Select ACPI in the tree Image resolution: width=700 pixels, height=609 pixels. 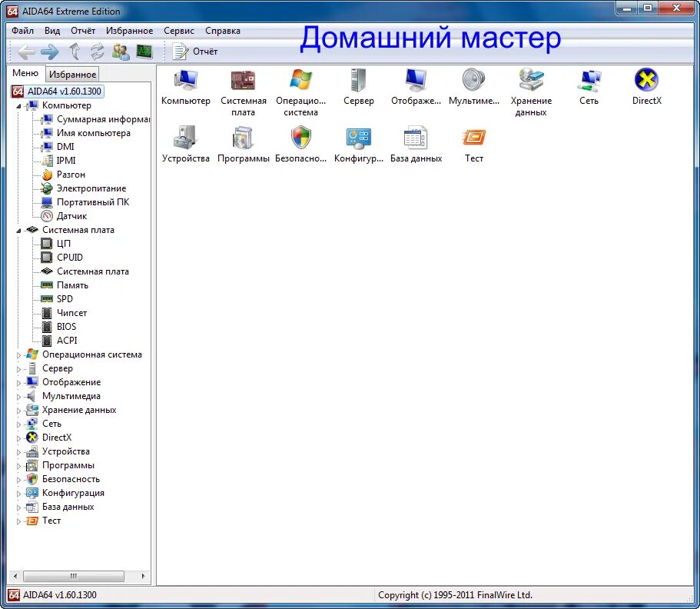(x=67, y=341)
